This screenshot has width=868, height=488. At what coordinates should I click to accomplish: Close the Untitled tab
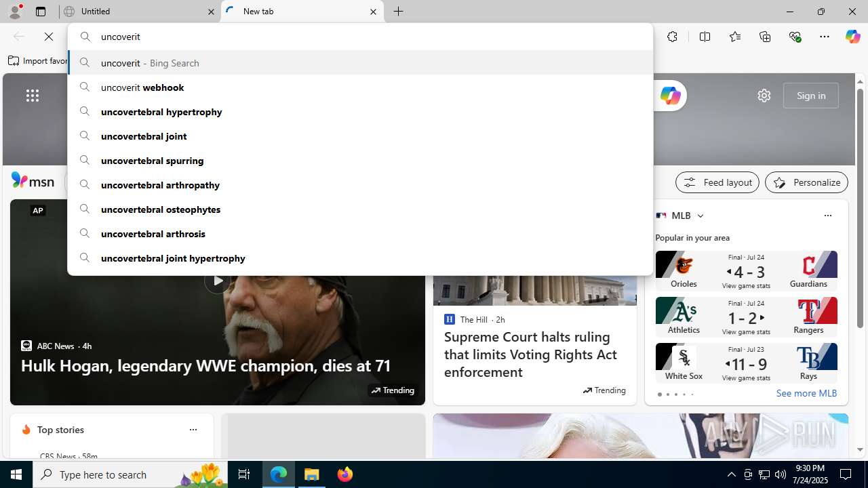[211, 12]
